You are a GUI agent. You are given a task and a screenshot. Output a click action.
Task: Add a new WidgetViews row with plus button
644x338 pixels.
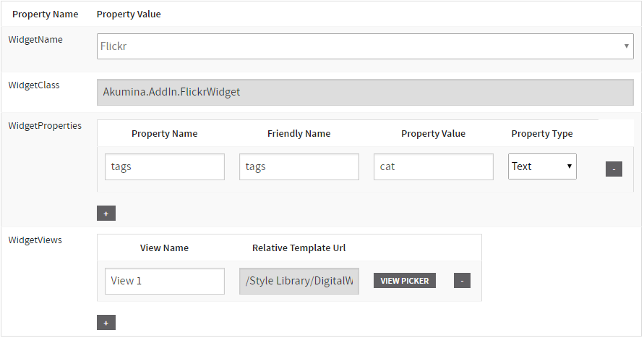tap(106, 323)
